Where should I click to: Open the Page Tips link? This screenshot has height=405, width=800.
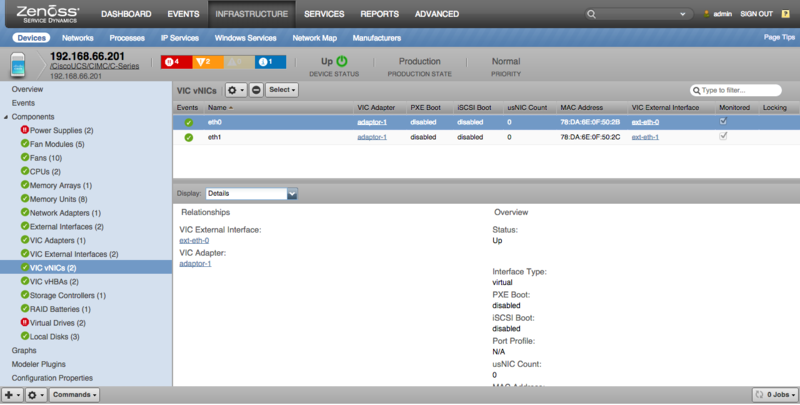[x=779, y=37]
